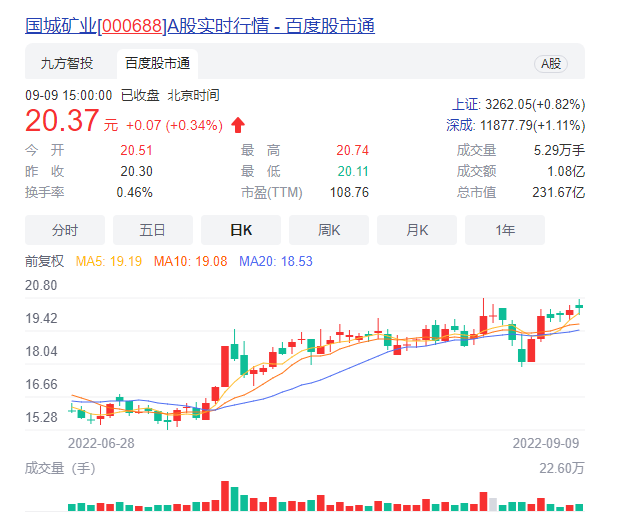
Task: Click the large 20.37 current price
Action: pos(62,121)
